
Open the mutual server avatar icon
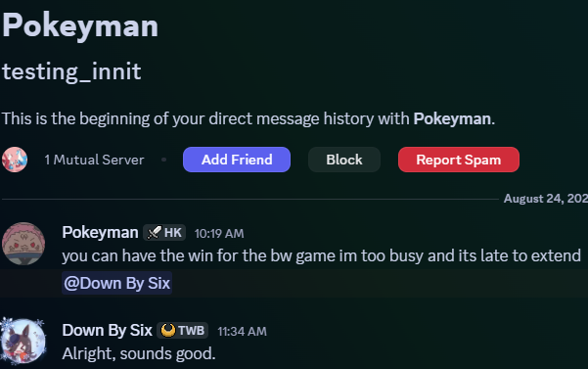tap(15, 160)
